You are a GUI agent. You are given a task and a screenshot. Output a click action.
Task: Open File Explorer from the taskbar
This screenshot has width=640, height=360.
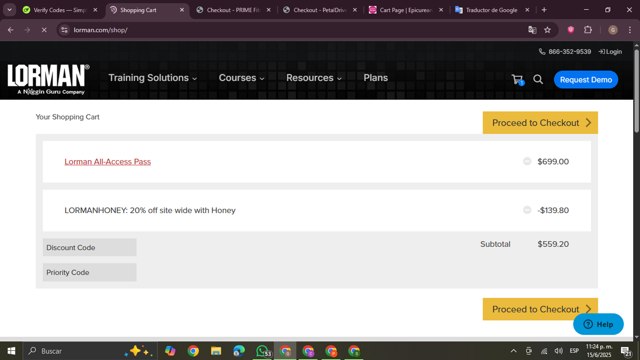216,351
